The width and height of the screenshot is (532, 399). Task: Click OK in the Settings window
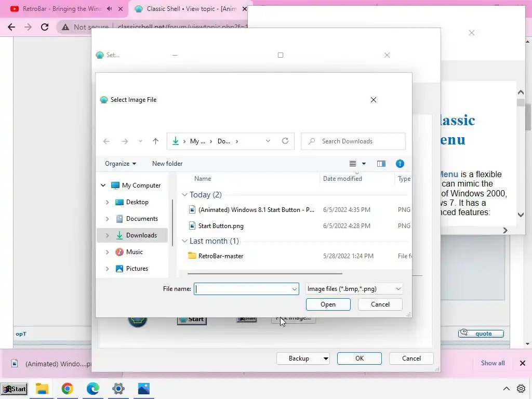pyautogui.click(x=360, y=358)
